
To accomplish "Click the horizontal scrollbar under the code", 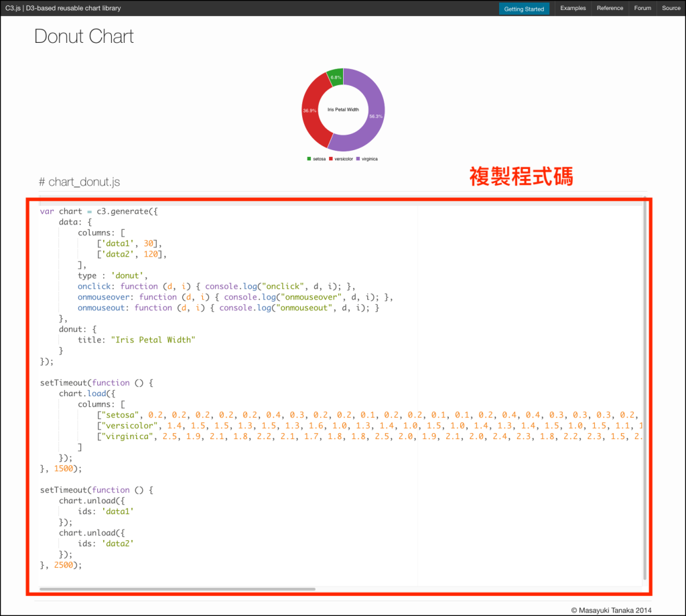I will tap(178, 589).
